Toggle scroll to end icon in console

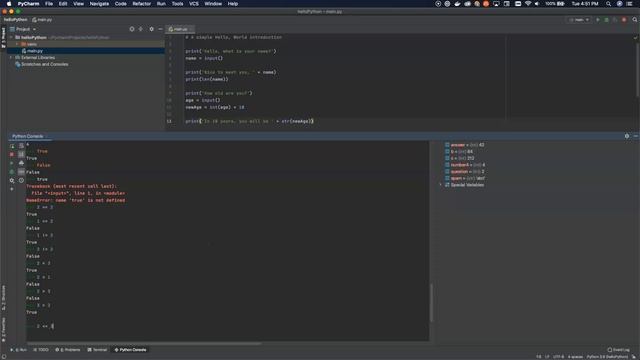pyautogui.click(x=21, y=154)
